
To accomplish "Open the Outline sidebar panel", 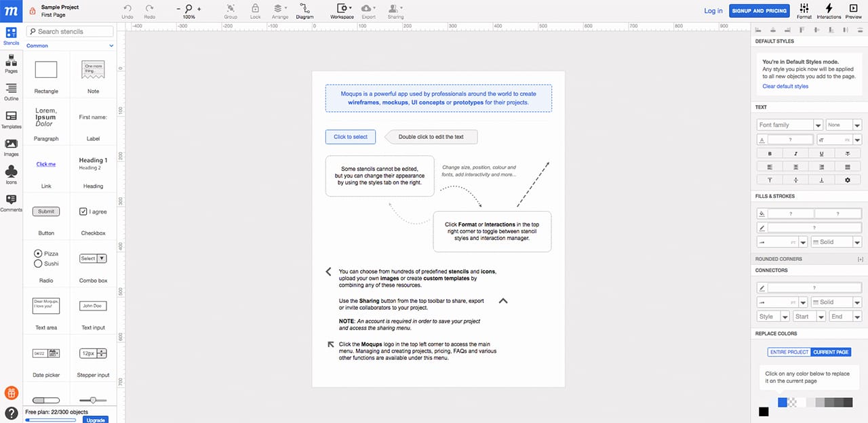I will (11, 92).
